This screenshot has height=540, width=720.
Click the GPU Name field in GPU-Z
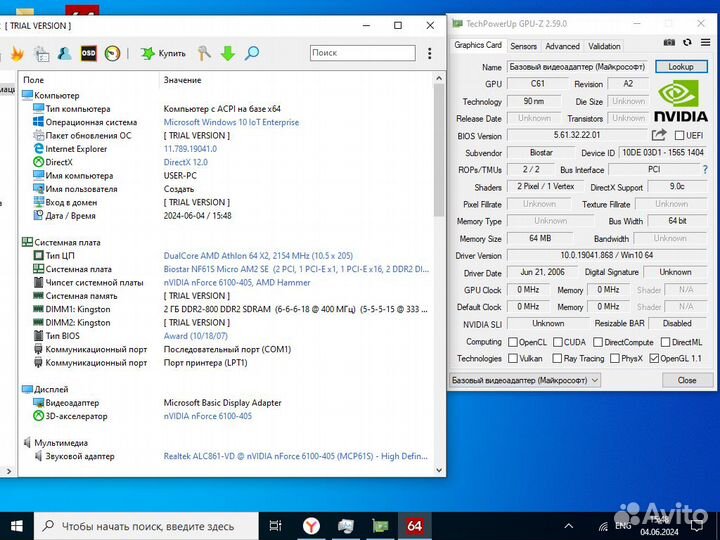click(578, 67)
